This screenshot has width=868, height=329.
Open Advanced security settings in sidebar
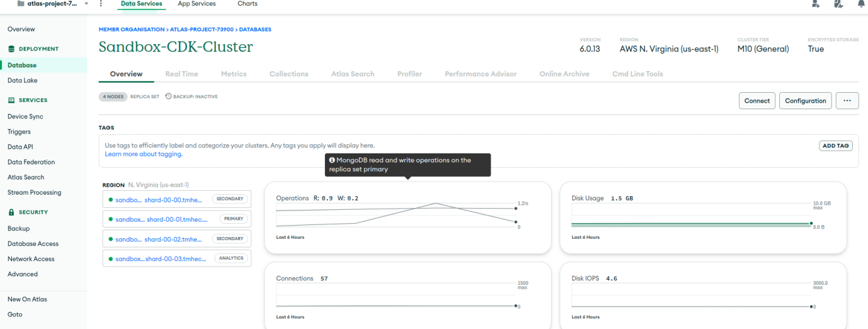[x=22, y=274]
